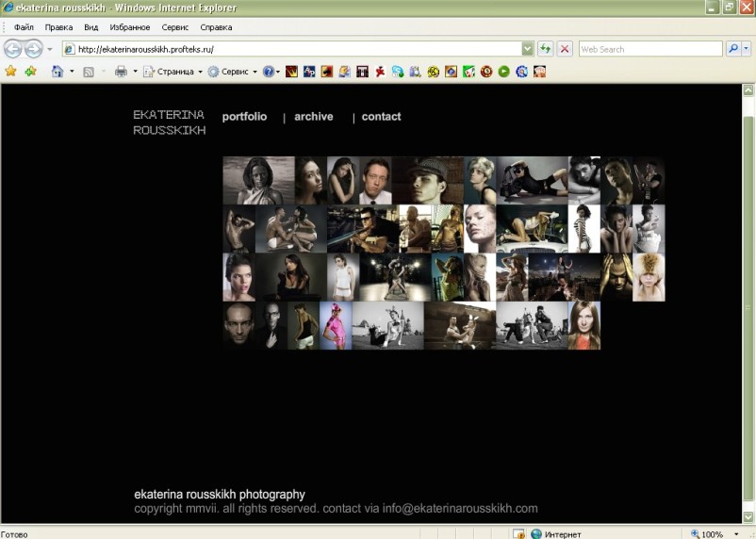Click the Refresh page icon

[546, 49]
